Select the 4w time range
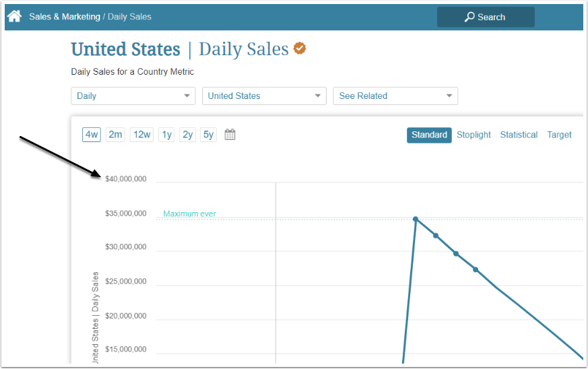The height and width of the screenshot is (369, 588). click(92, 135)
